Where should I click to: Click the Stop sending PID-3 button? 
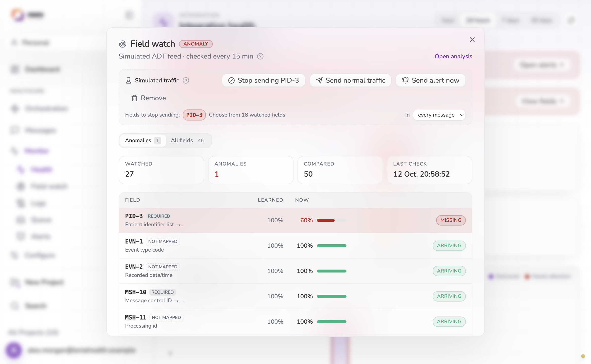[263, 80]
